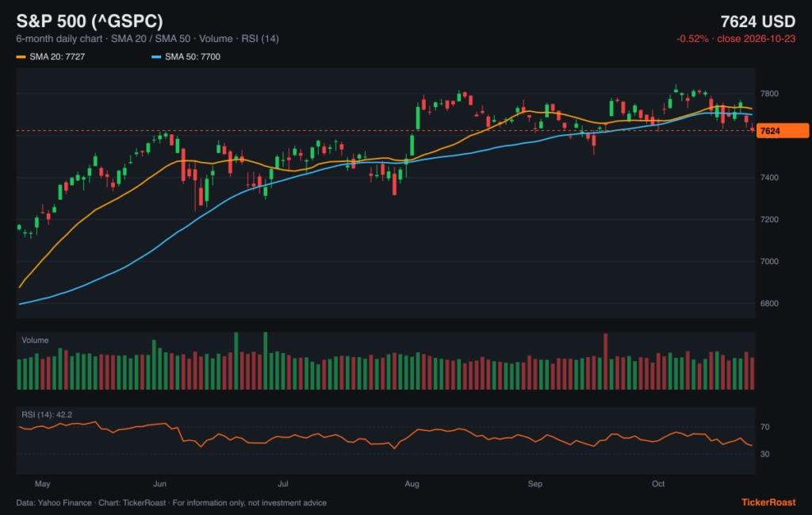This screenshot has height=515, width=812.
Task: Click the 7000 price axis label
Action: 769,262
